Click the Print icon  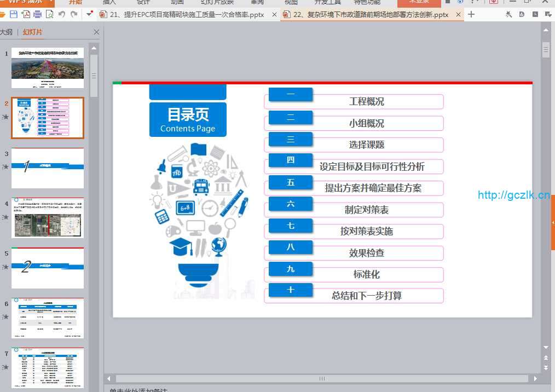point(38,15)
